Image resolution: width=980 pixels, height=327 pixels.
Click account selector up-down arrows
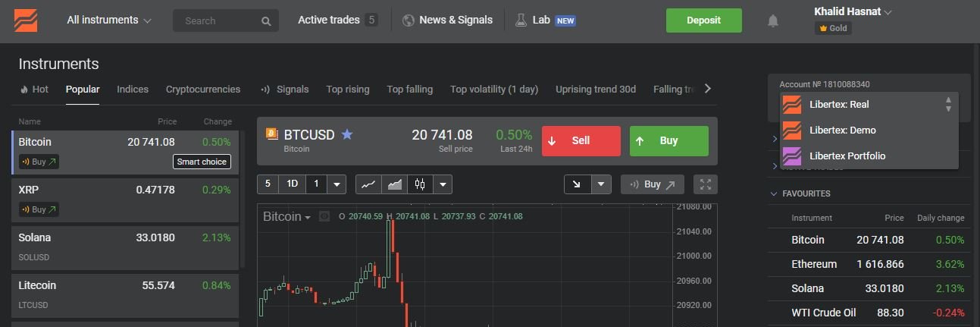948,105
